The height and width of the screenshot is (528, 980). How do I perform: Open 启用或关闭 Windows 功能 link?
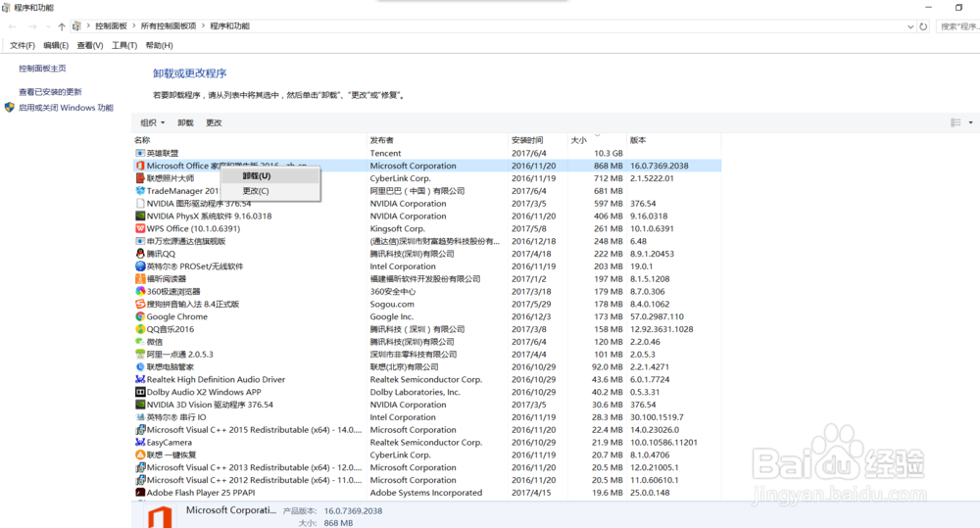point(66,108)
